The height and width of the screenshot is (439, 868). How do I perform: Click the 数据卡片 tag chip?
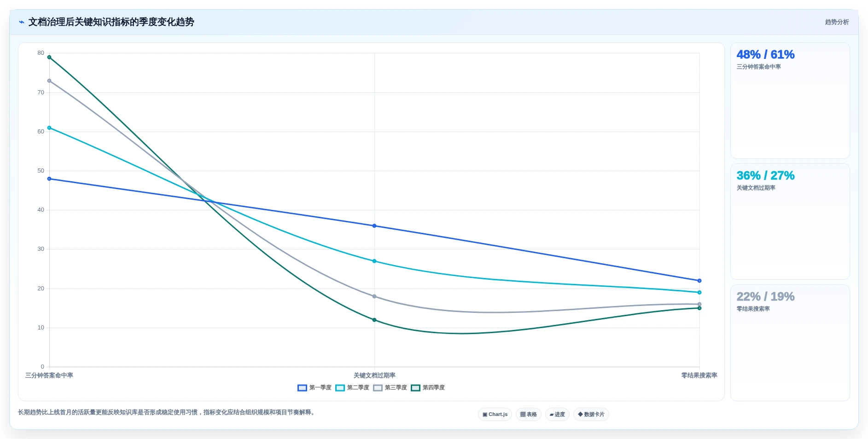tap(591, 414)
